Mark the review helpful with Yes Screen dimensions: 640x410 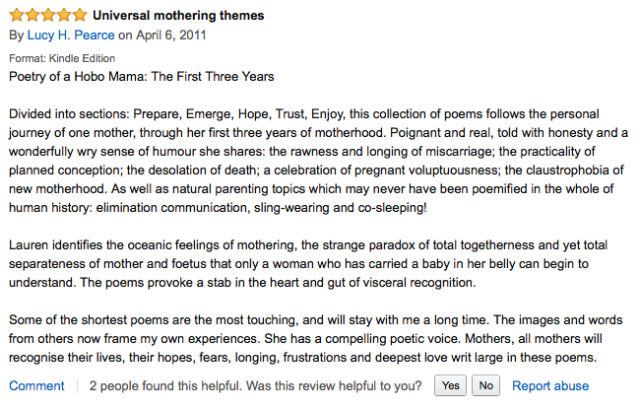pos(450,385)
